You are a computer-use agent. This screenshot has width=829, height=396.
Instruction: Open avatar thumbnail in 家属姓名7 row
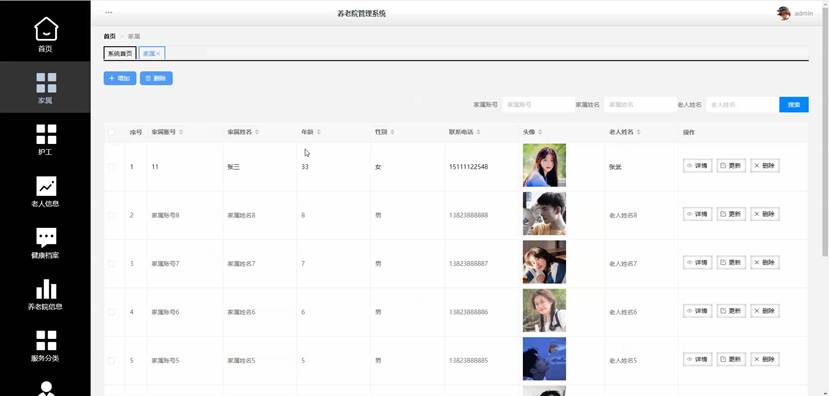(x=544, y=262)
